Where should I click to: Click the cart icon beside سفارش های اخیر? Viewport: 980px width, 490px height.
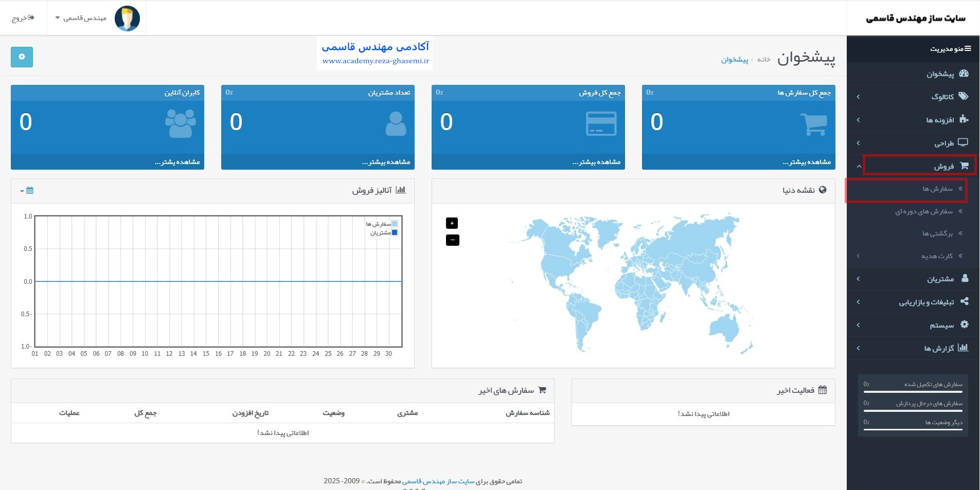point(542,390)
